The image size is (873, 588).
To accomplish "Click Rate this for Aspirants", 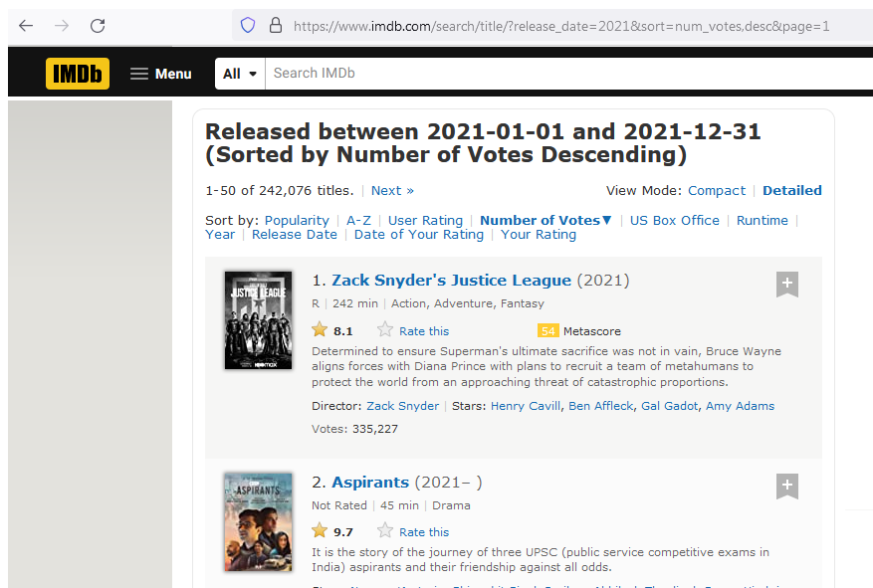I will (424, 532).
